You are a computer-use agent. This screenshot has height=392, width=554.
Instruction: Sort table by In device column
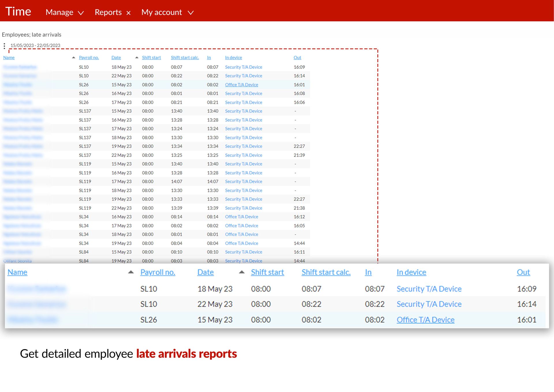coord(233,57)
